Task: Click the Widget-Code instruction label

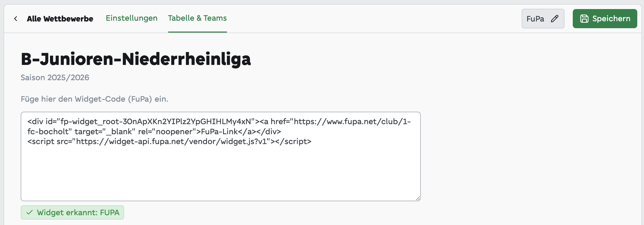Action: (x=95, y=99)
